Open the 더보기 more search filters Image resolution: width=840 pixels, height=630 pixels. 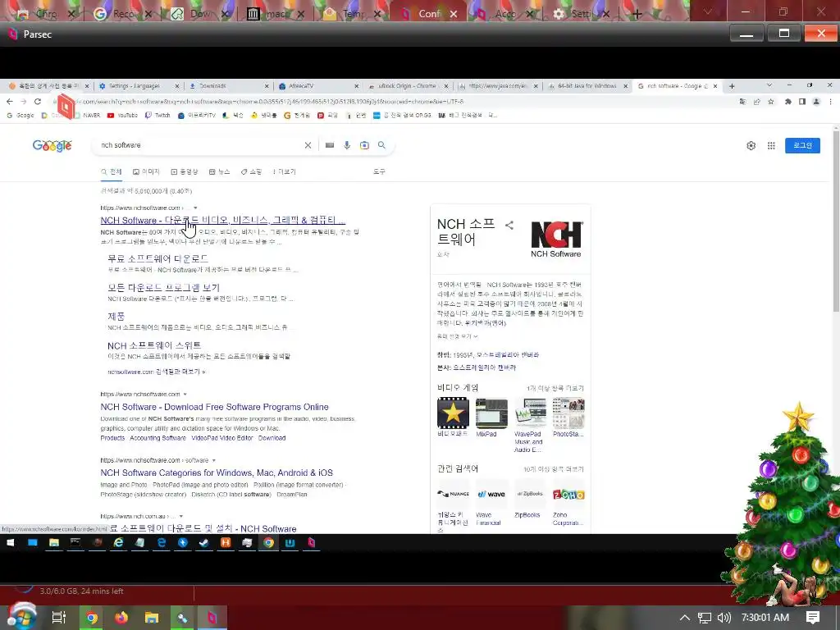tap(284, 172)
